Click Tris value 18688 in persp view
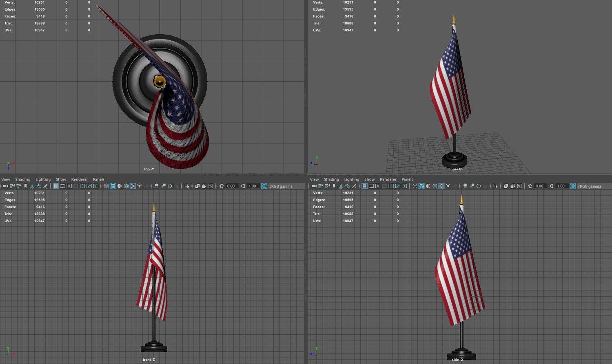Image resolution: width=612 pixels, height=364 pixels. (x=348, y=23)
